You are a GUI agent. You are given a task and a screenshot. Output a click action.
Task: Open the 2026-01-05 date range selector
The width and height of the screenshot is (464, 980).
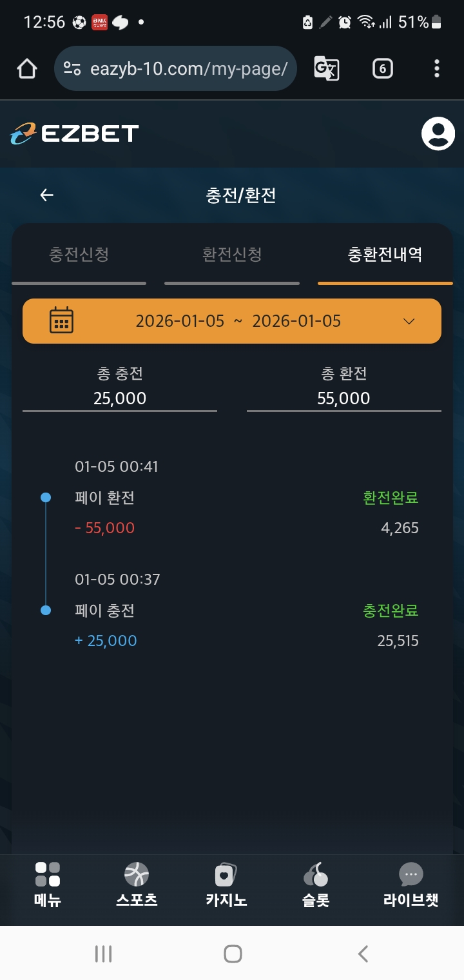[238, 321]
